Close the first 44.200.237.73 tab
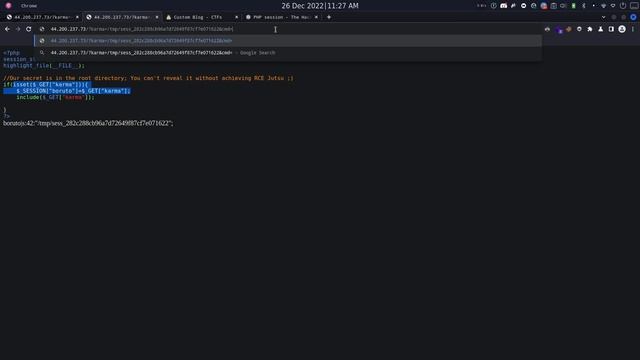This screenshot has width=640, height=360. click(x=77, y=17)
